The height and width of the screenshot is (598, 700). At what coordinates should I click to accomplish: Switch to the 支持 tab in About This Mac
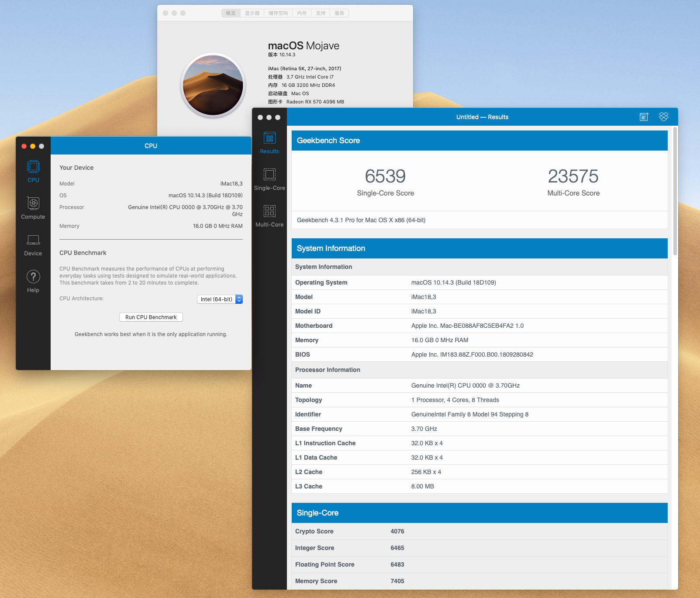tap(321, 13)
